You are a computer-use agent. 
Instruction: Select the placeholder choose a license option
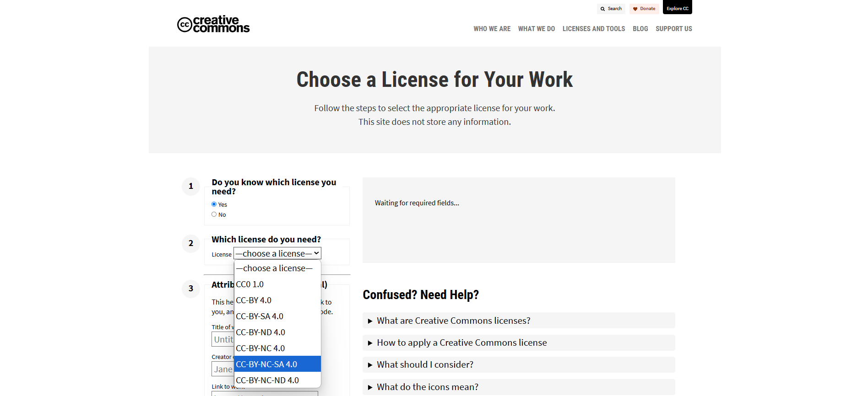[277, 268]
